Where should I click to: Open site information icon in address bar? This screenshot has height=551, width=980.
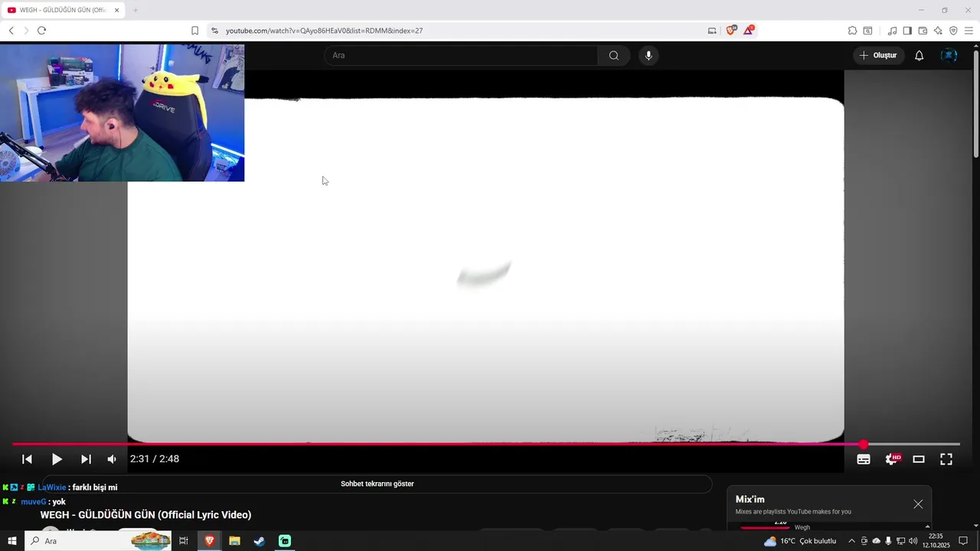tap(214, 31)
